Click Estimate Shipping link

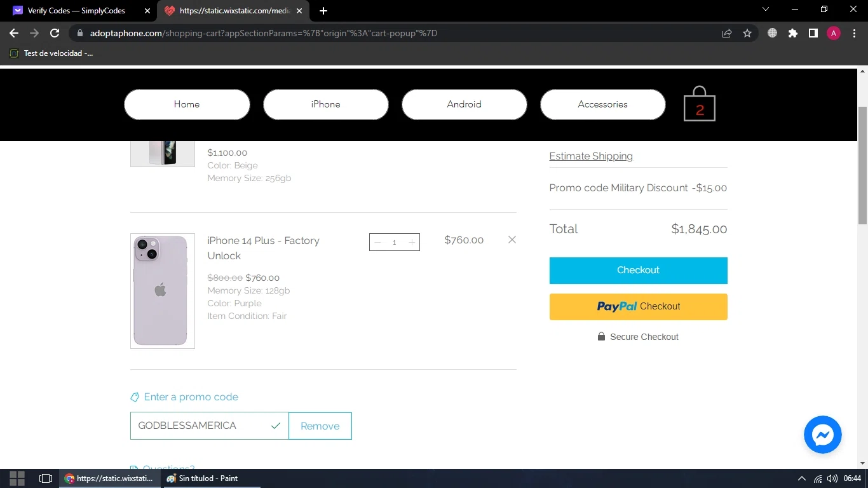(591, 156)
